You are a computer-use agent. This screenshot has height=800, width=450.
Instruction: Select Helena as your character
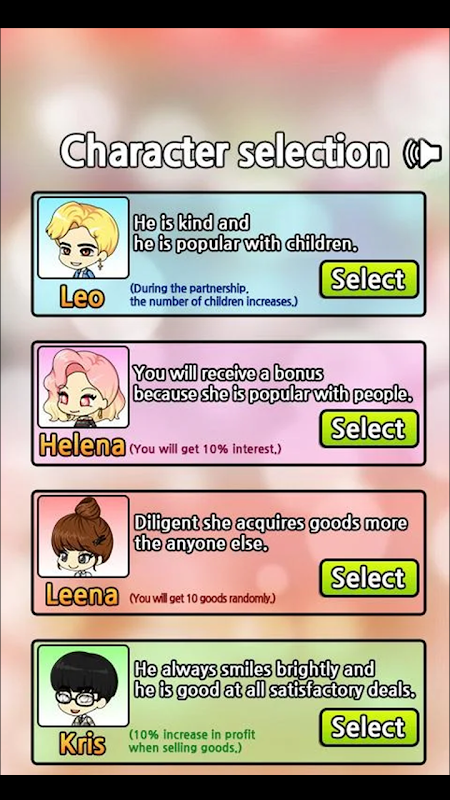coord(369,429)
